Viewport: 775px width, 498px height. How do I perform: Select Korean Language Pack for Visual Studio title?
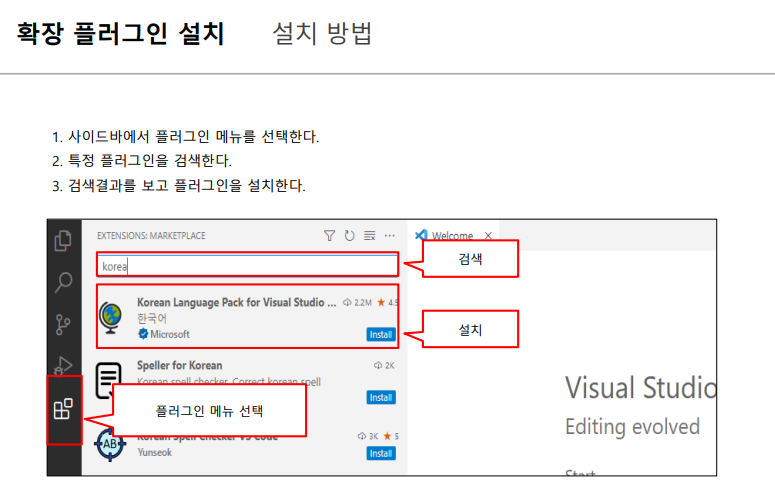[x=236, y=302]
